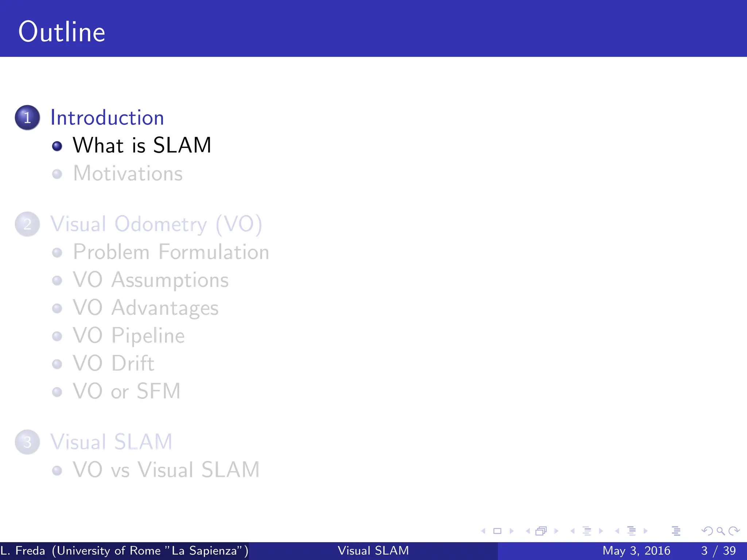Go to next subsection arrow
747x560 pixels.
click(x=601, y=531)
